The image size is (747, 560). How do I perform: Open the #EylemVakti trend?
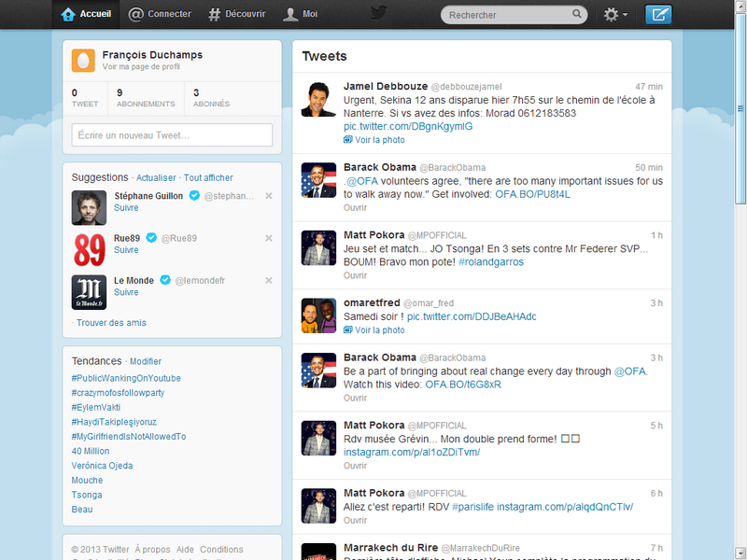96,408
